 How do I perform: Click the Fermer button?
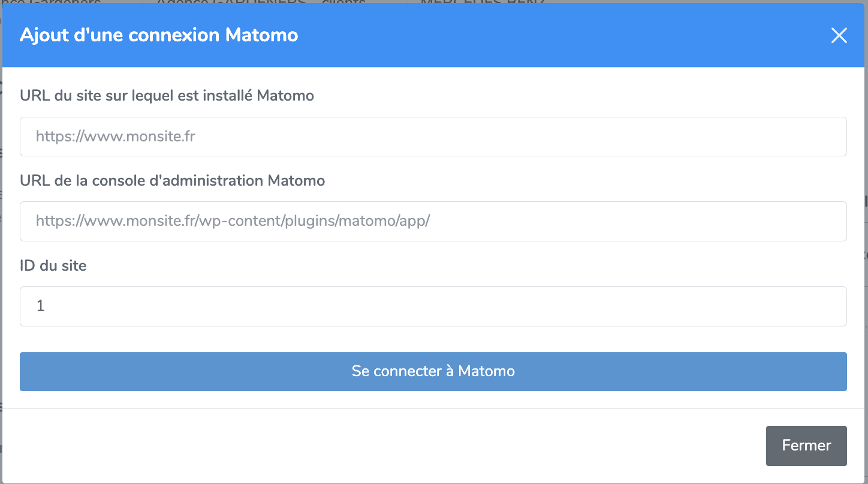(x=806, y=446)
